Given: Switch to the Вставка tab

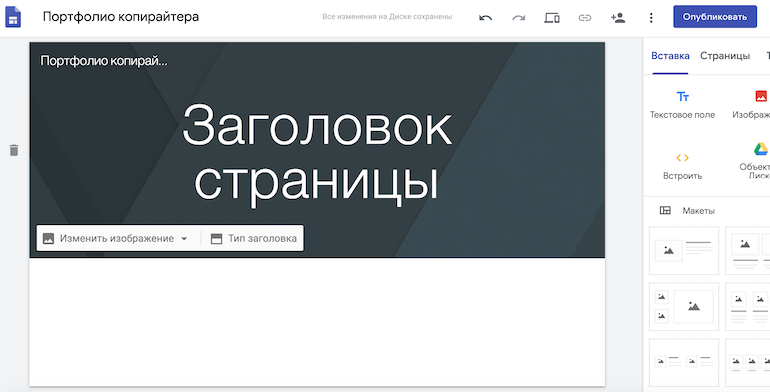Looking at the screenshot, I should (x=670, y=56).
